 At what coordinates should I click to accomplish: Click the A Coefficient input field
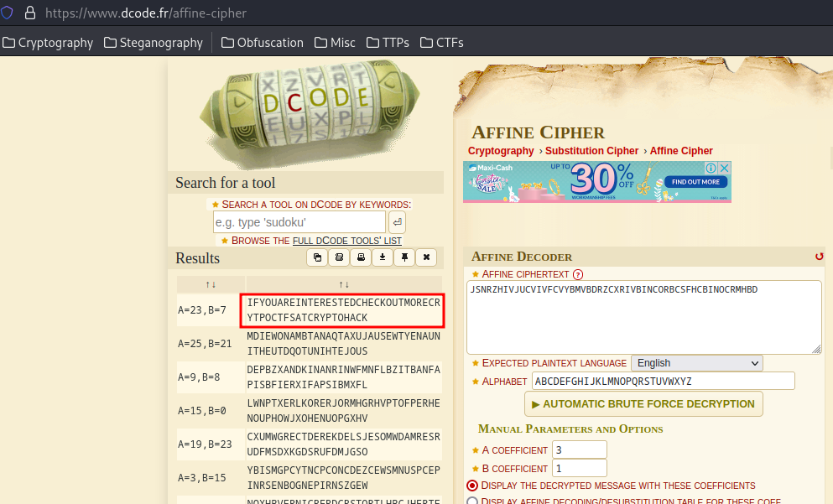[x=579, y=449]
